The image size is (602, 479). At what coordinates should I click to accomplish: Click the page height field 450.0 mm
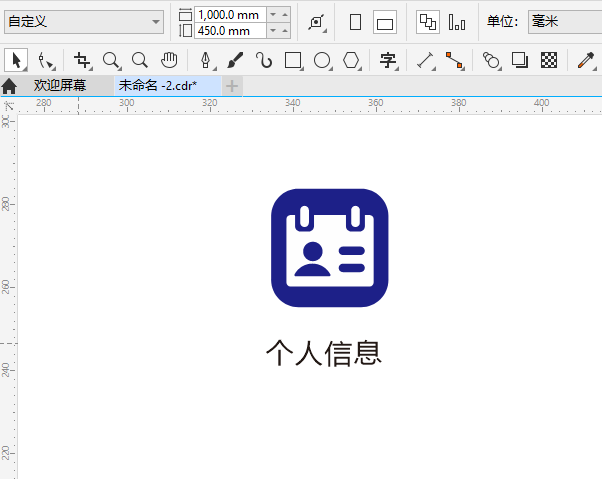pos(230,31)
